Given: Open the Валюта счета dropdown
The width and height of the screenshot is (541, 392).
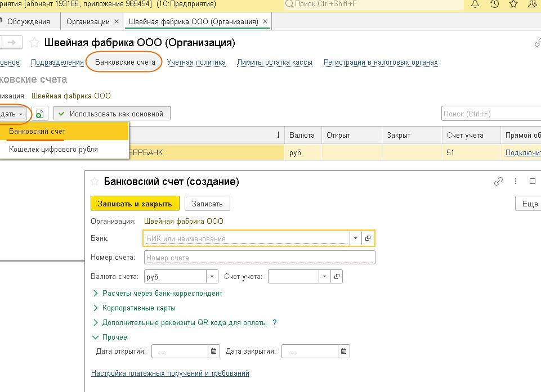Looking at the screenshot, I should [212, 277].
